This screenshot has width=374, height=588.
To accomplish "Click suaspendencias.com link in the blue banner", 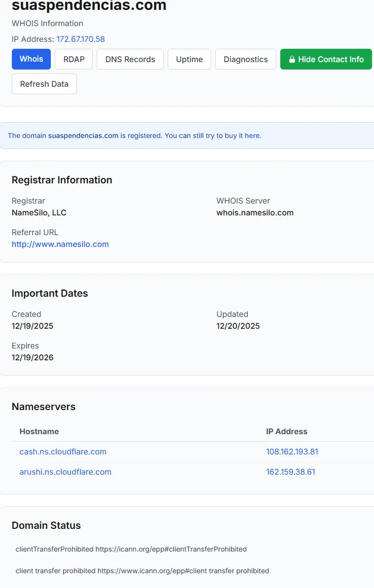I will click(83, 136).
